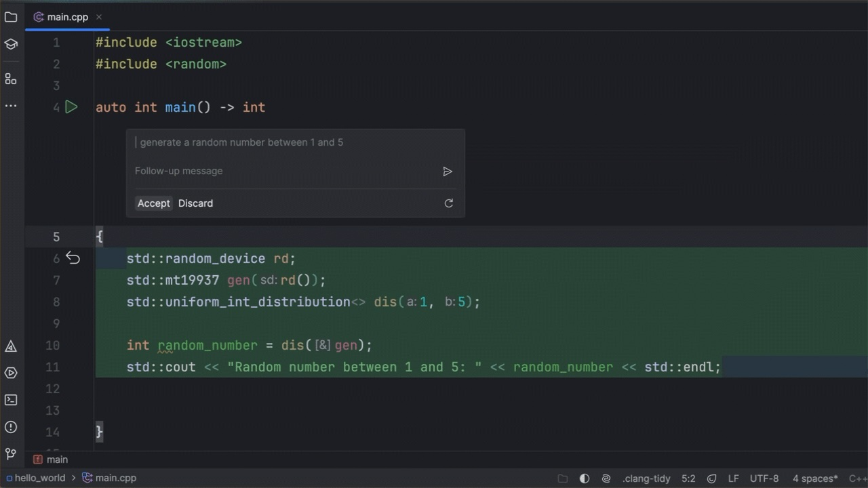Open the UTF-8 encoding selector
The image size is (868, 488).
pos(764,478)
